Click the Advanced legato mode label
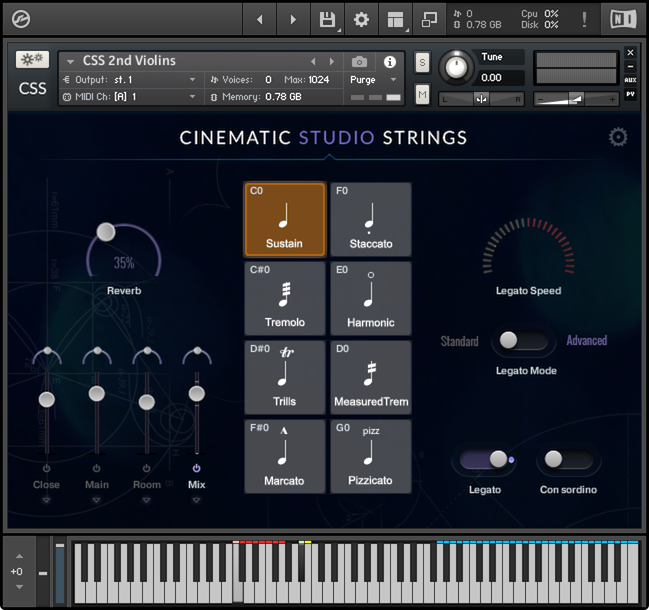 (587, 341)
